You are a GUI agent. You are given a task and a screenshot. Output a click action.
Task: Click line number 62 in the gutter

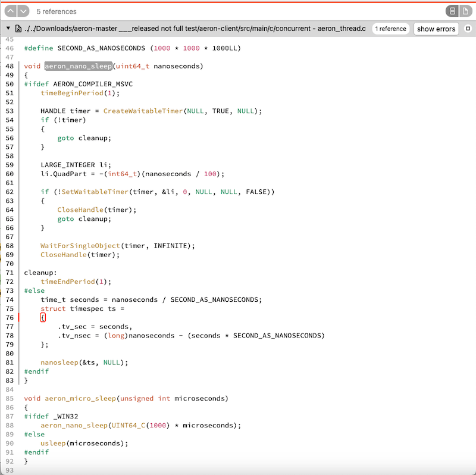[10, 192]
